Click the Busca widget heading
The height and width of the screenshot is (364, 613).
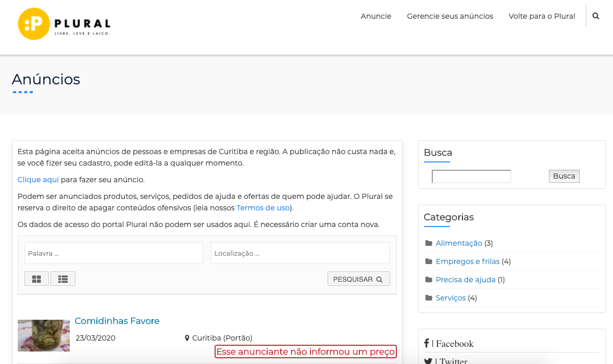pyautogui.click(x=438, y=153)
